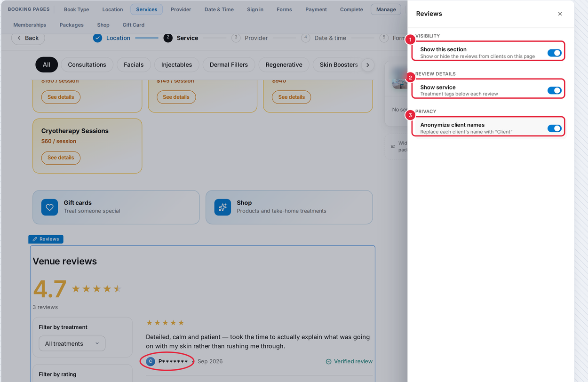Select the Services tab
Screen dimensions: 588x382
pos(147,9)
